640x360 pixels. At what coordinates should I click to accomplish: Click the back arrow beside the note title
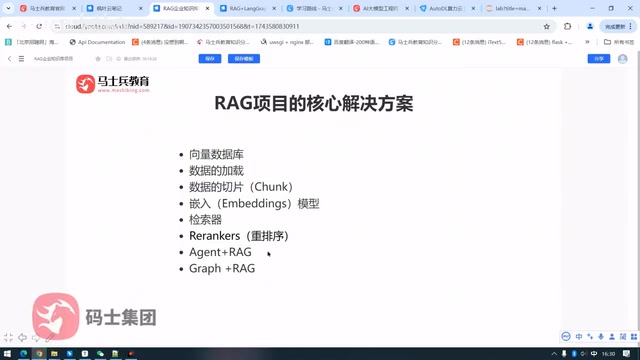9,59
